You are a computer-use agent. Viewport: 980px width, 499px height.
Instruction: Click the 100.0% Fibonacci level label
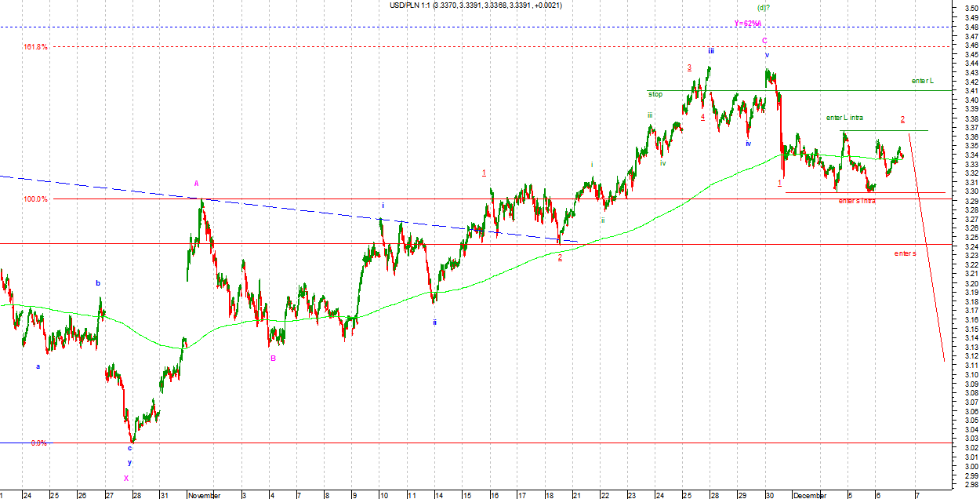[x=35, y=199]
